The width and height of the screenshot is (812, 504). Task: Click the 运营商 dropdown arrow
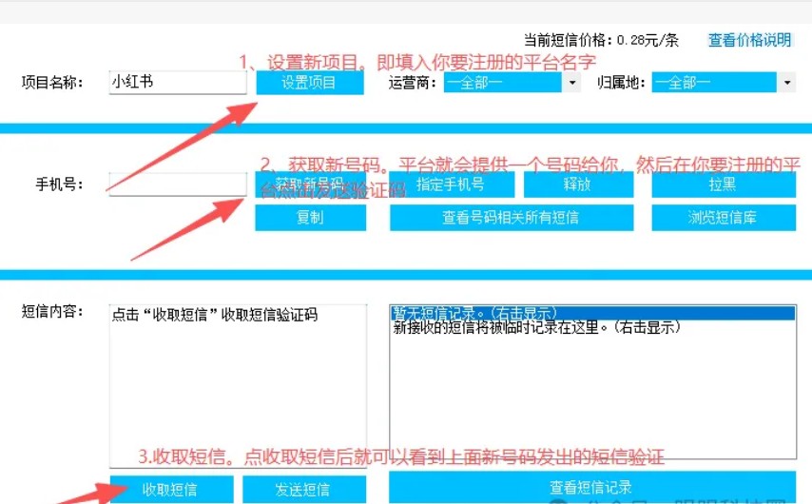pos(571,83)
